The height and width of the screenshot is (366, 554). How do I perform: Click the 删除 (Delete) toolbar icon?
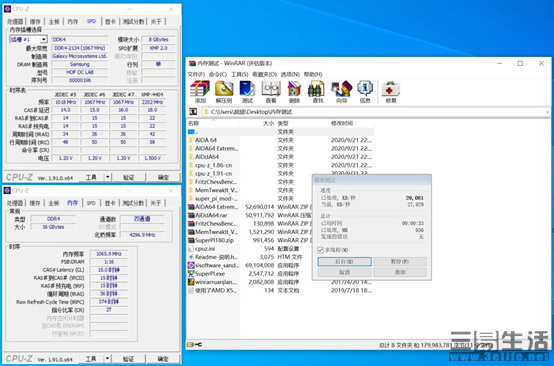pyautogui.click(x=294, y=88)
